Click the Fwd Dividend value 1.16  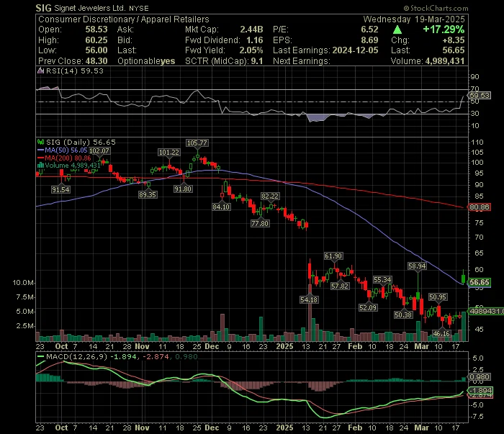click(x=255, y=40)
